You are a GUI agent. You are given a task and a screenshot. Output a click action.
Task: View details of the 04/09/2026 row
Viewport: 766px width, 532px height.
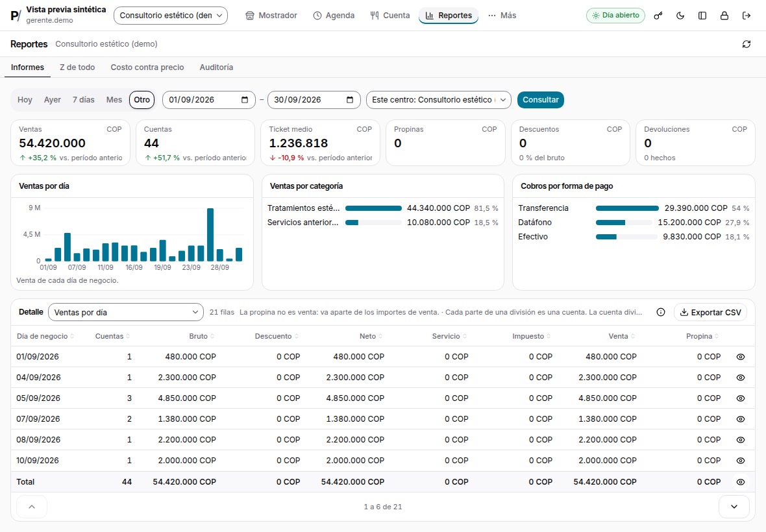[740, 378]
